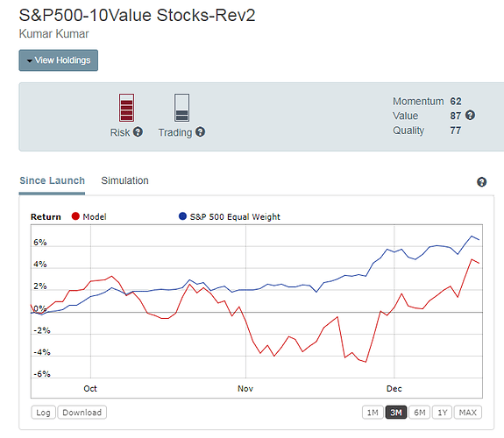Open the Value score help icon

click(x=470, y=115)
